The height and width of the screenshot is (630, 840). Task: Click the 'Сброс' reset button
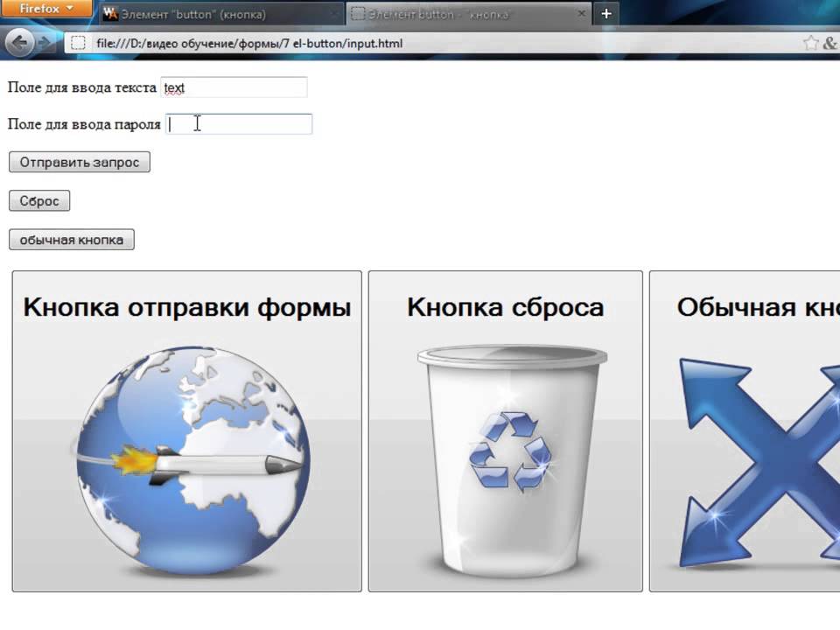(x=39, y=201)
